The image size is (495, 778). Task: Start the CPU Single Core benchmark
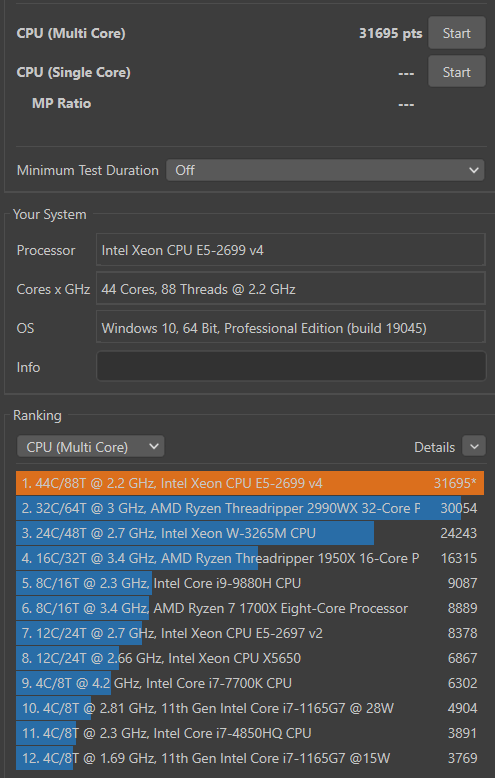tap(457, 72)
